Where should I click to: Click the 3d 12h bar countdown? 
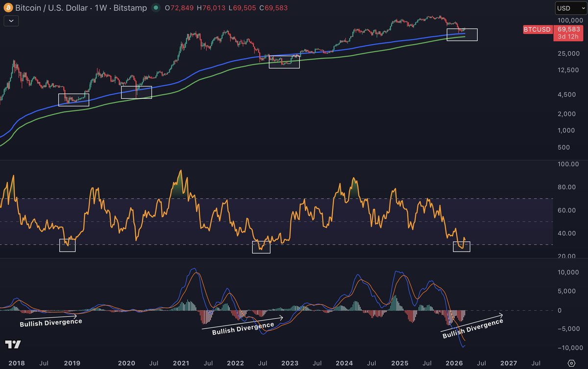pyautogui.click(x=569, y=37)
